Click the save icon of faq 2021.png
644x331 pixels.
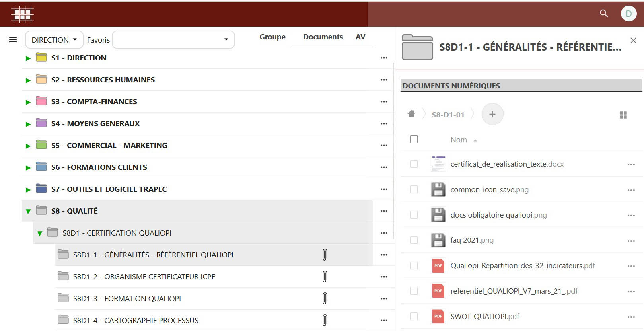[438, 240]
